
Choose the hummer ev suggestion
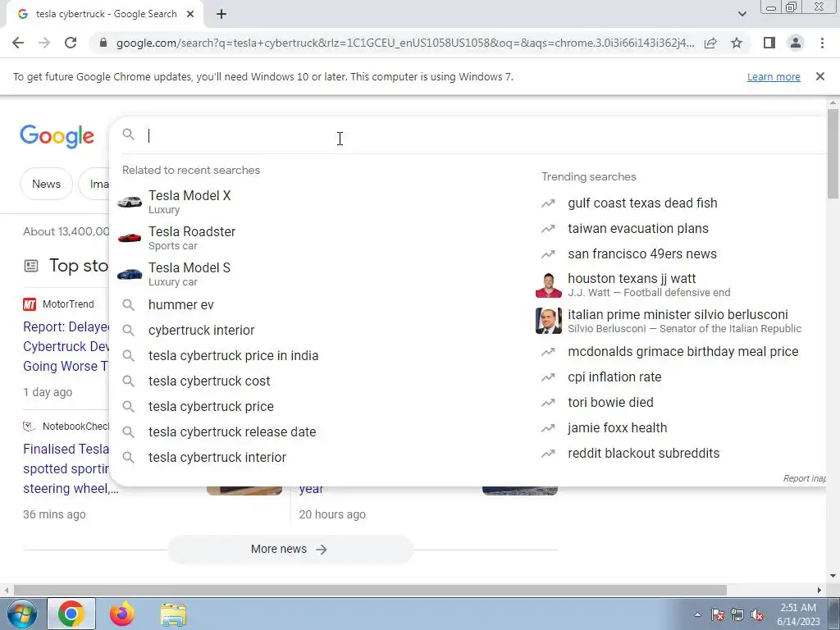coord(316,305)
